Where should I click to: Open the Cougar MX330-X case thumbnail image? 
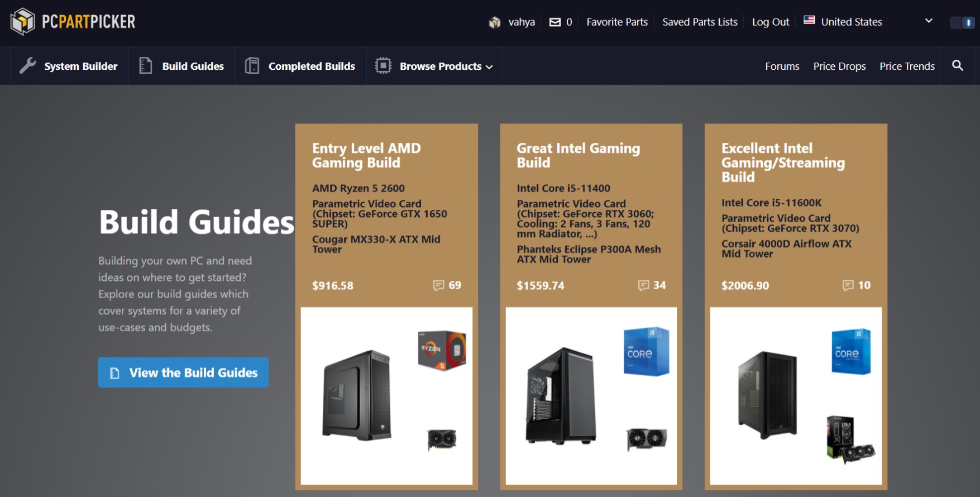click(x=357, y=395)
